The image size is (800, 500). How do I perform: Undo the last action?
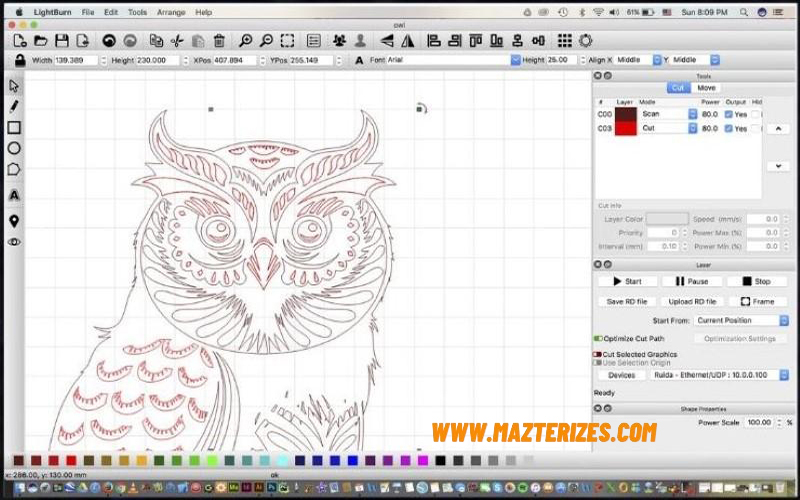click(x=109, y=41)
